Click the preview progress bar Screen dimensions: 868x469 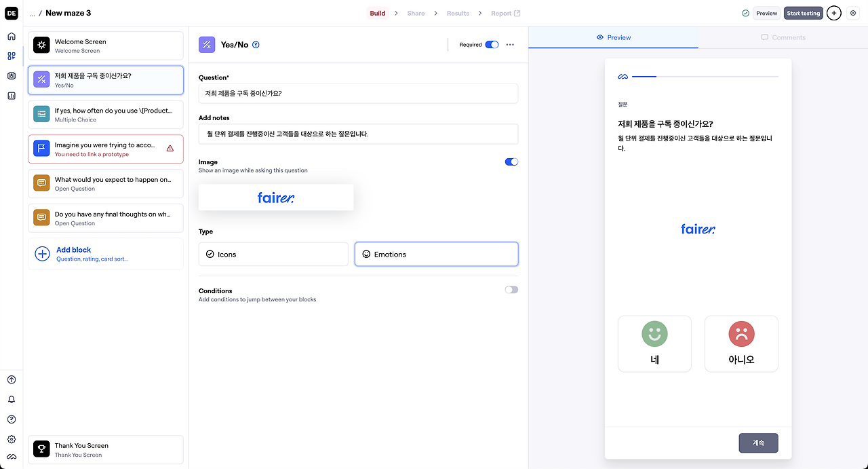pos(705,77)
